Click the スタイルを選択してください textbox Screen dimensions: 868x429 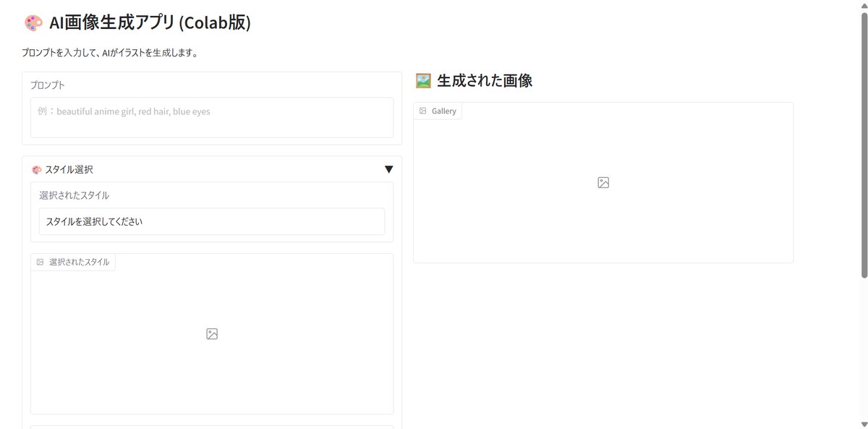[x=212, y=221]
